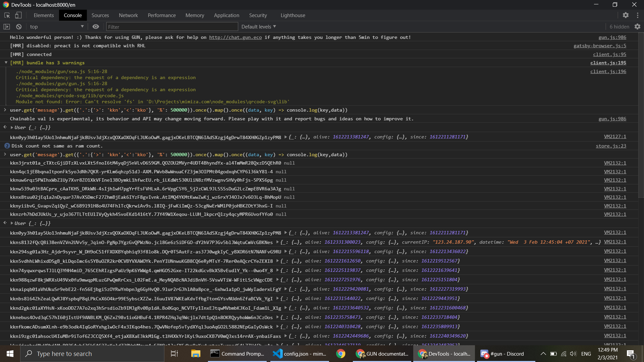The width and height of the screenshot is (644, 362).
Task: Collapse the HMR bundle warnings message
Action: 6,62
